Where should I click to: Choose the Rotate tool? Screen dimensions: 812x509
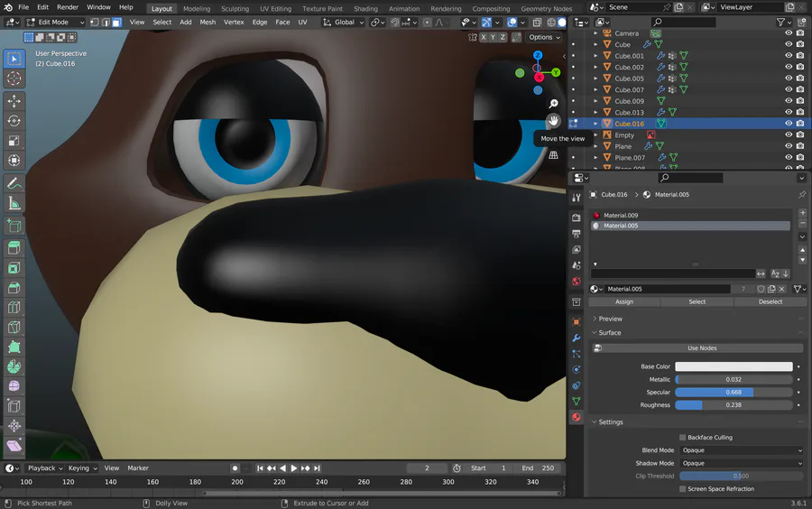[14, 121]
